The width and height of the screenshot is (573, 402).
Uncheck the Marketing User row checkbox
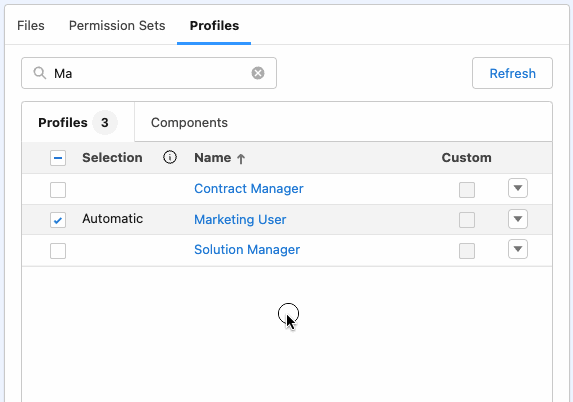tap(58, 220)
